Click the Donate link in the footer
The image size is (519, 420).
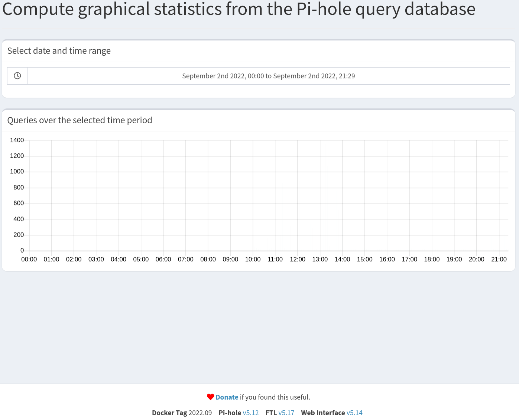pos(227,397)
